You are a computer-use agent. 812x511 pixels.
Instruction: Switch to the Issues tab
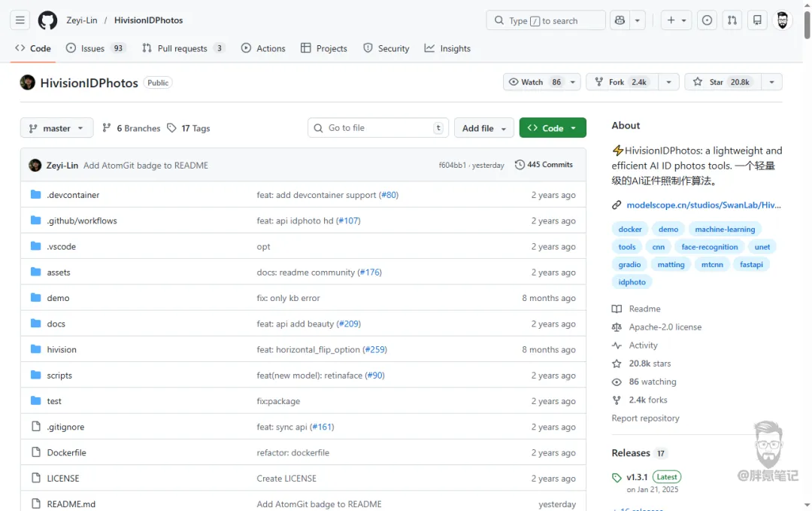coord(95,48)
